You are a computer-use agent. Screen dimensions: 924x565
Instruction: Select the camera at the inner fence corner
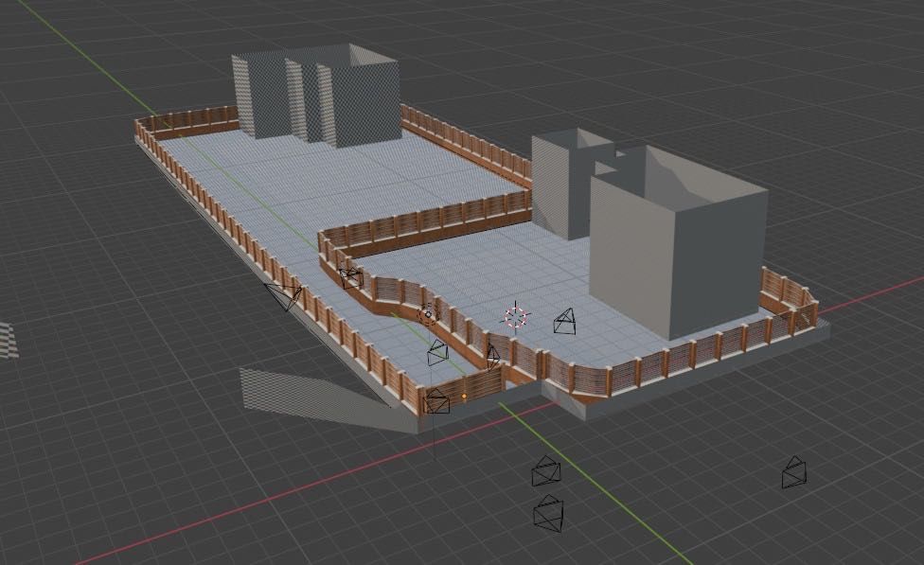pos(351,277)
